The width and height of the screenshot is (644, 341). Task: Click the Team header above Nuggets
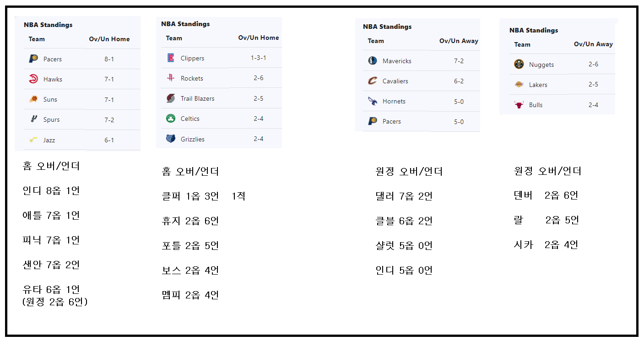point(522,44)
